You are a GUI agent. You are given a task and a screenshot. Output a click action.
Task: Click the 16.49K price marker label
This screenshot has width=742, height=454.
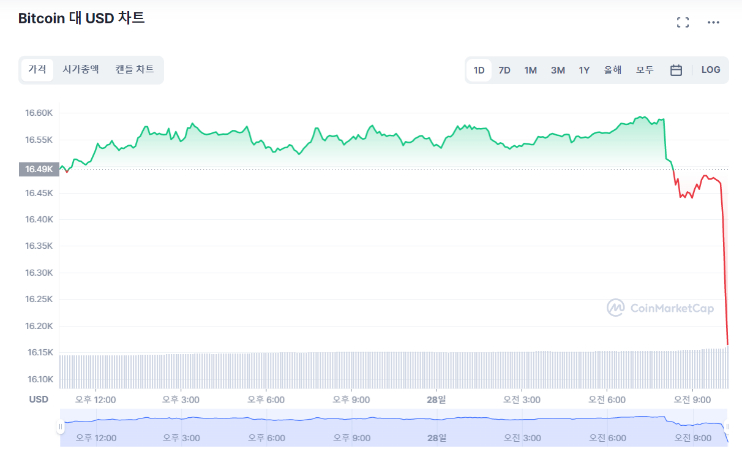pyautogui.click(x=37, y=169)
